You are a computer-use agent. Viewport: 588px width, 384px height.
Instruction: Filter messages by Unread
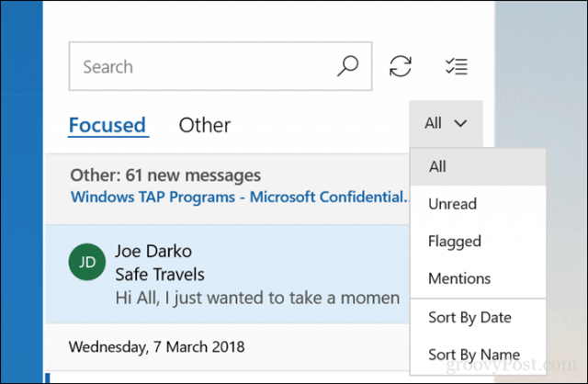478,204
